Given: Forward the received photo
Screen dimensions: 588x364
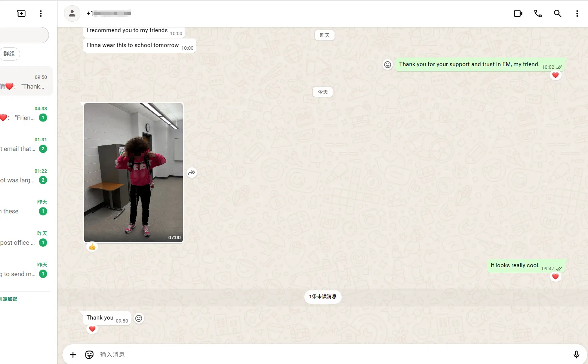Looking at the screenshot, I should click(192, 173).
